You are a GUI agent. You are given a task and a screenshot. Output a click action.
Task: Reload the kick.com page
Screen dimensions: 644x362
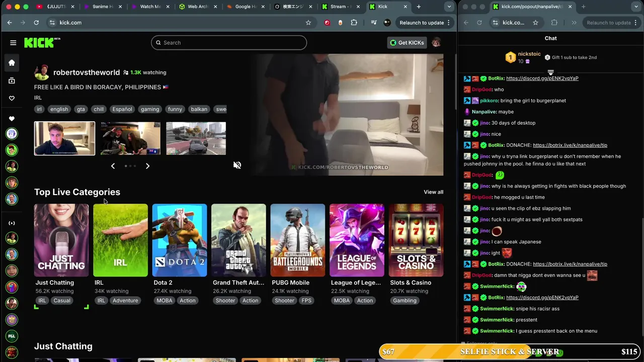point(36,23)
